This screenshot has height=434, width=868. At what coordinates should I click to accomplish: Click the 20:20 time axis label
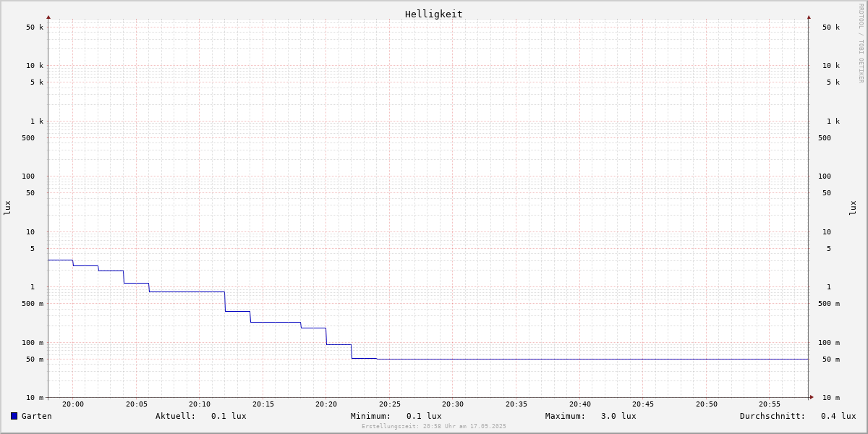pyautogui.click(x=326, y=404)
